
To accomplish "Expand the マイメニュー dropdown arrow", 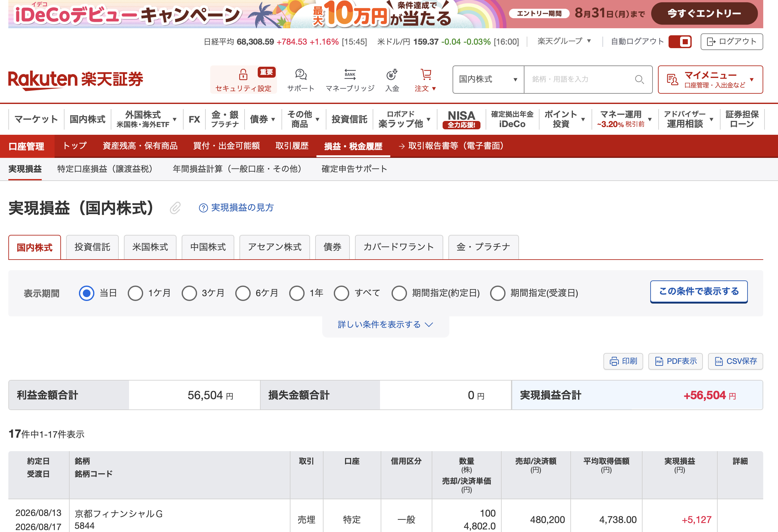I will tap(752, 80).
